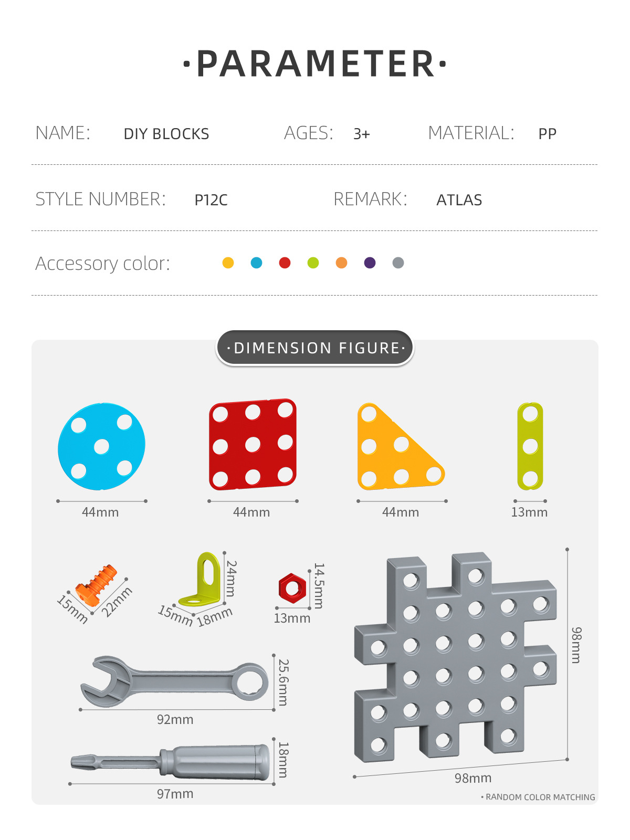
Task: Click the PARAMETER title heading
Action: point(315,64)
